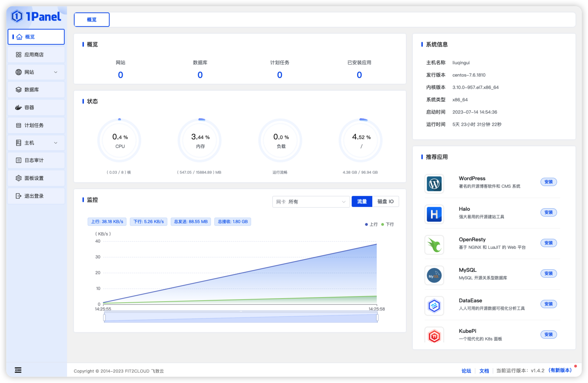Collapse sidebar with hamburger menu icon
This screenshot has width=588, height=383.
18,370
